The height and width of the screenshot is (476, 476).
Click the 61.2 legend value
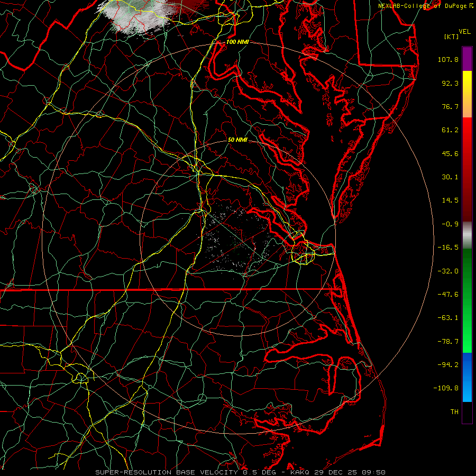[450, 130]
